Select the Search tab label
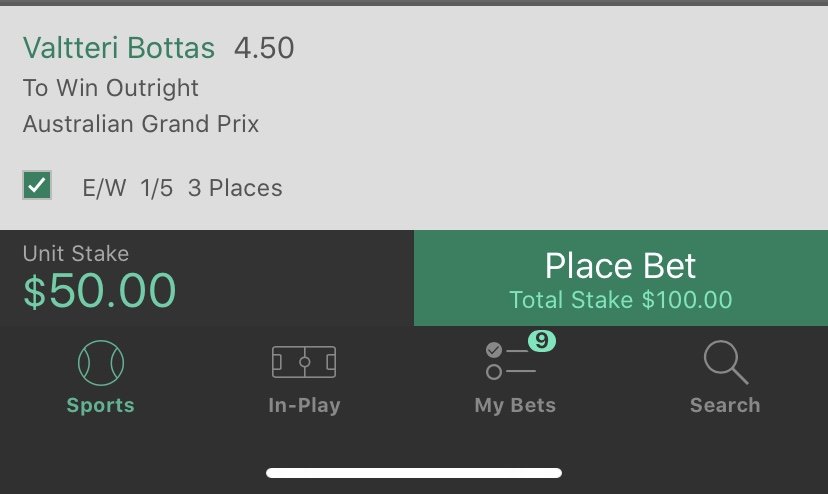Image resolution: width=828 pixels, height=494 pixels. [x=725, y=405]
